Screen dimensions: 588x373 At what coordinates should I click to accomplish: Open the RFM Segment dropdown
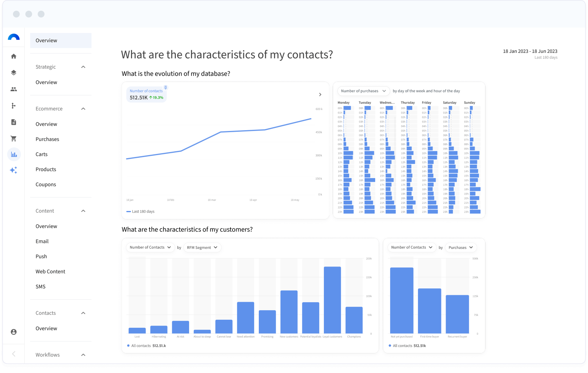[202, 248]
